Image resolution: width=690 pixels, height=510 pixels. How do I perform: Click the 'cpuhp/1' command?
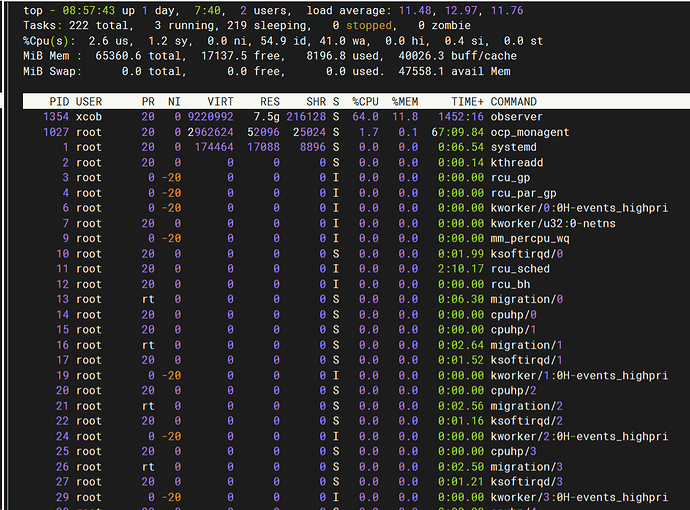[x=513, y=329]
